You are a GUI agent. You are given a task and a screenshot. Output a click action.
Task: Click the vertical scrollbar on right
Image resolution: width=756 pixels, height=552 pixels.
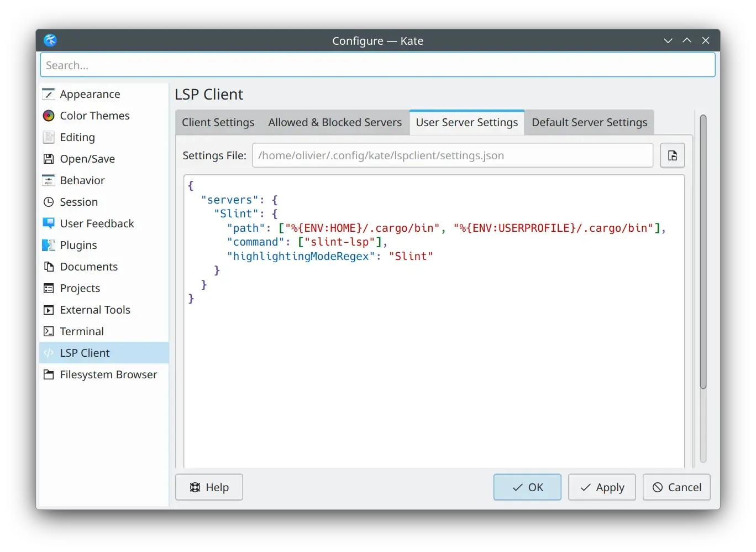coord(703,252)
